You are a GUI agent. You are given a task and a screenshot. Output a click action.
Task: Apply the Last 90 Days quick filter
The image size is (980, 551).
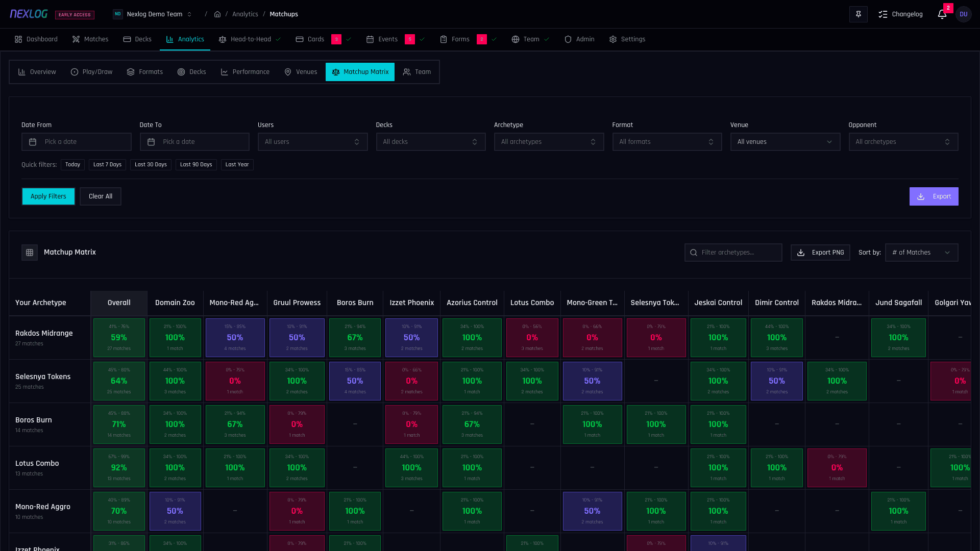point(196,165)
